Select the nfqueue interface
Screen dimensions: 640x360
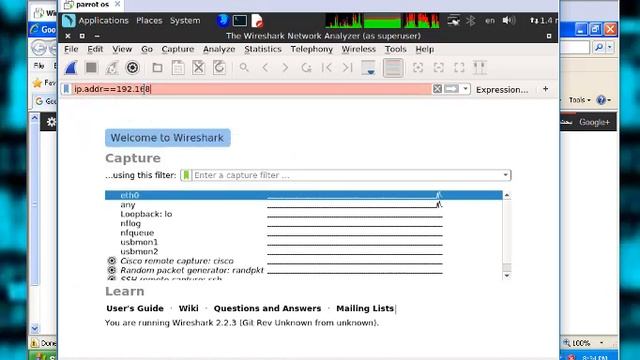coord(303,233)
